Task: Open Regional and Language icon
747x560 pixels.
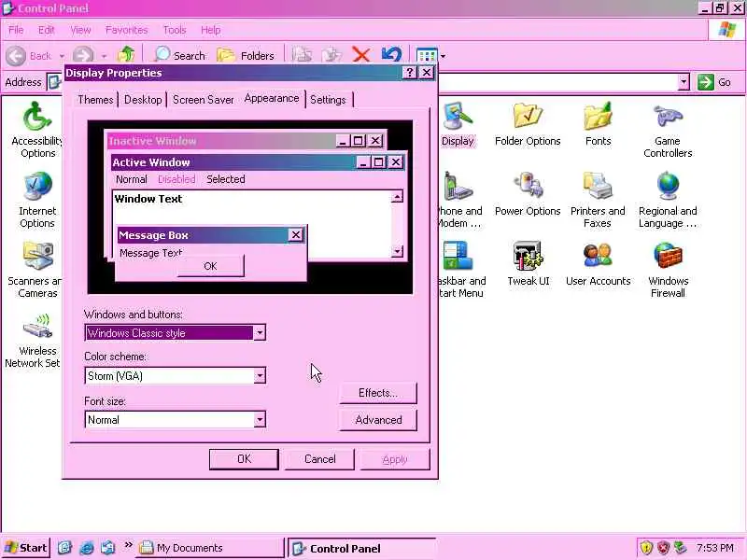Action: [x=668, y=200]
